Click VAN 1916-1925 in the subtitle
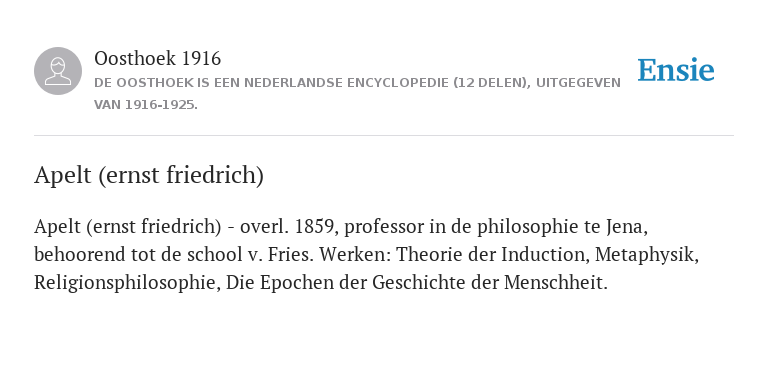Image resolution: width=768 pixels, height=384 pixels. pos(144,105)
